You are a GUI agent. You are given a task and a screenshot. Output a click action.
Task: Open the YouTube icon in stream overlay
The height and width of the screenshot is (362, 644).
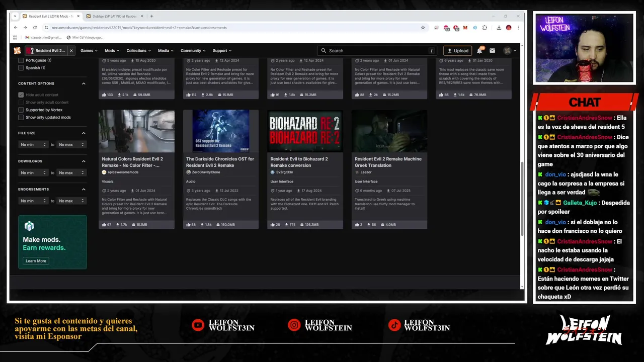[x=198, y=325]
